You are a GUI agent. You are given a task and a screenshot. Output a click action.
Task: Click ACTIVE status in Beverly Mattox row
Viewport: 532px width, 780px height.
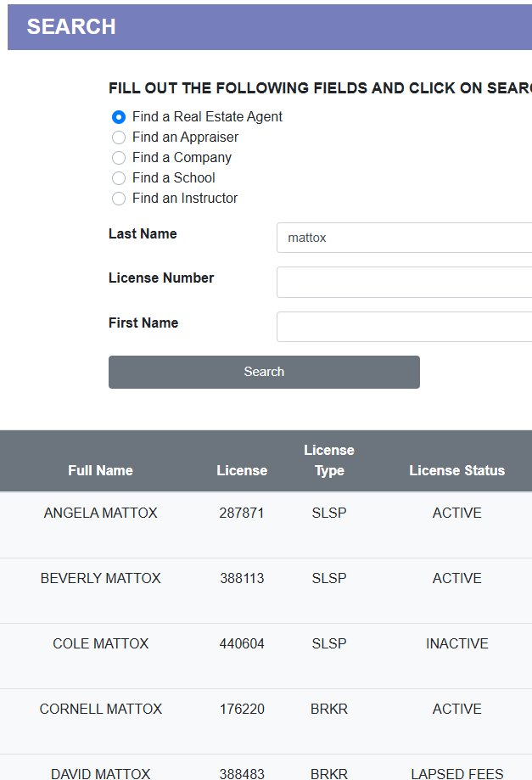click(x=457, y=578)
